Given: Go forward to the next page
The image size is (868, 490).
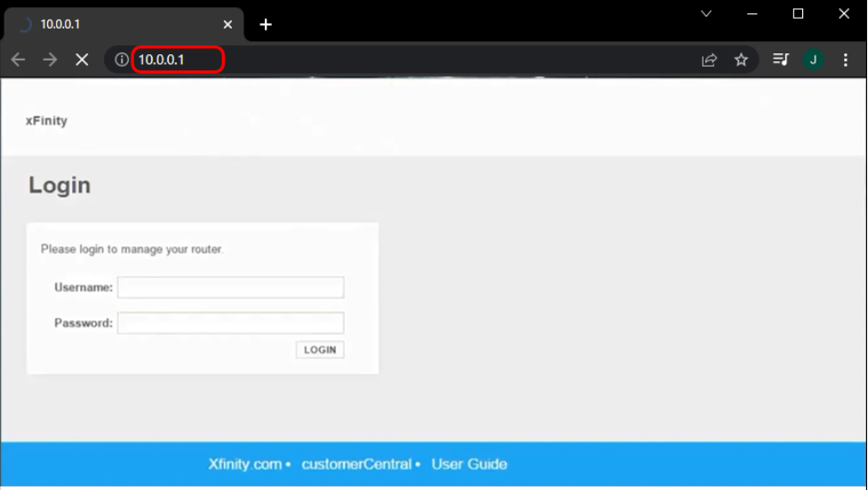Looking at the screenshot, I should [x=50, y=60].
